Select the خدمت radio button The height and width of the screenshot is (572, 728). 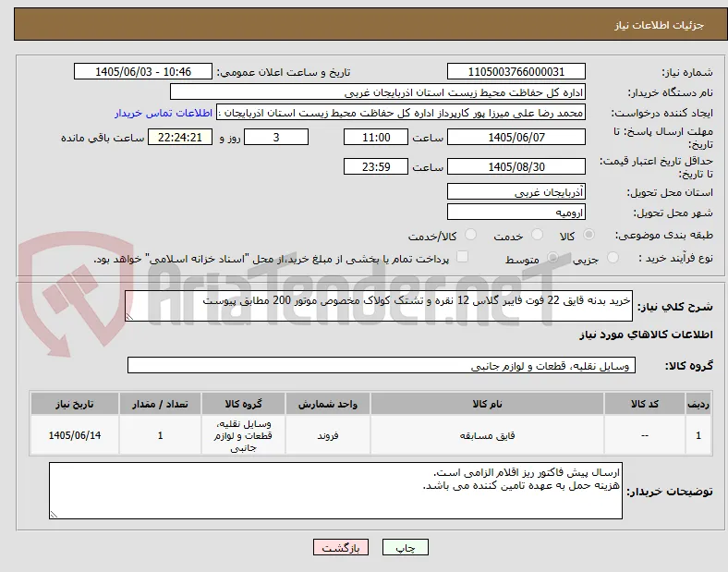point(537,235)
